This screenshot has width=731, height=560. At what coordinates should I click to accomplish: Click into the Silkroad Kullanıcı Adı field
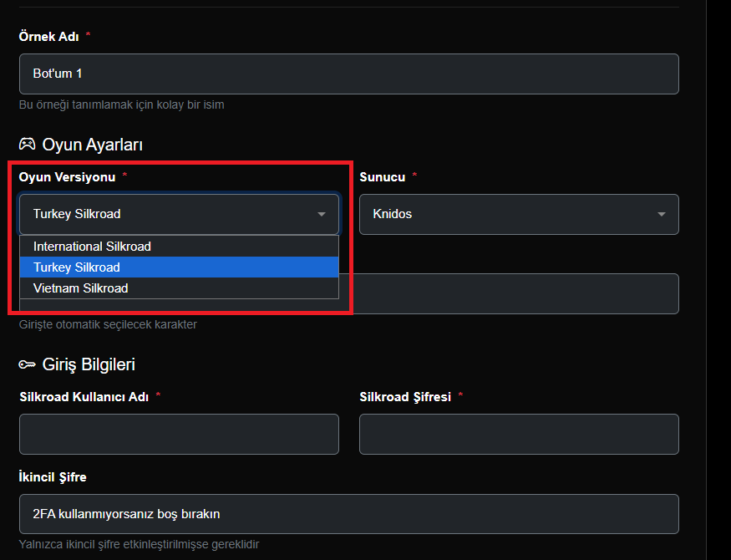[x=179, y=434]
